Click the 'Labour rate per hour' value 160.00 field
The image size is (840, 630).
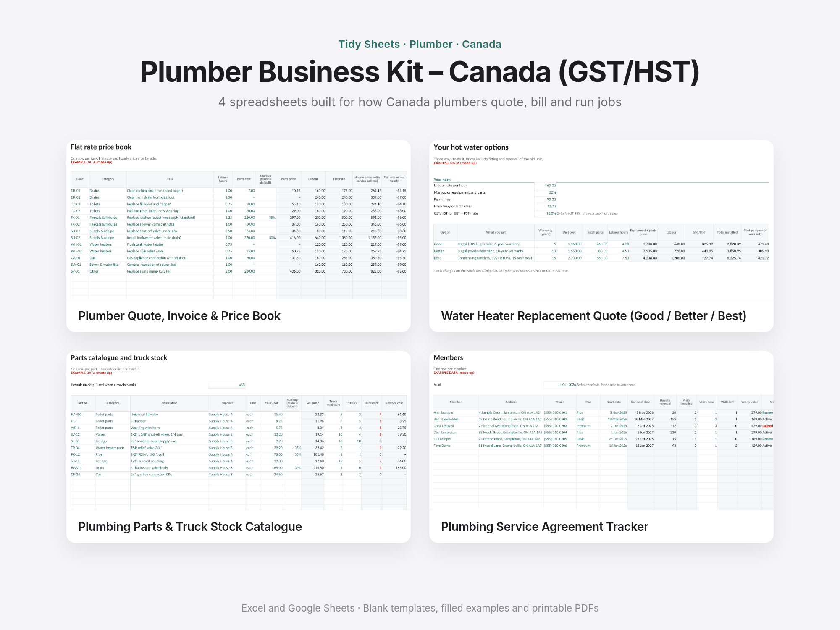(546, 185)
